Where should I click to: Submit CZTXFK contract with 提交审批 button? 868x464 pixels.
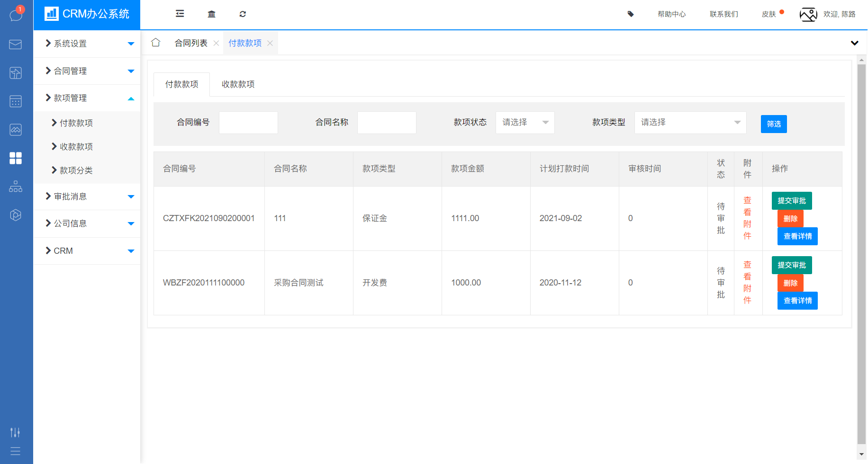pos(791,200)
